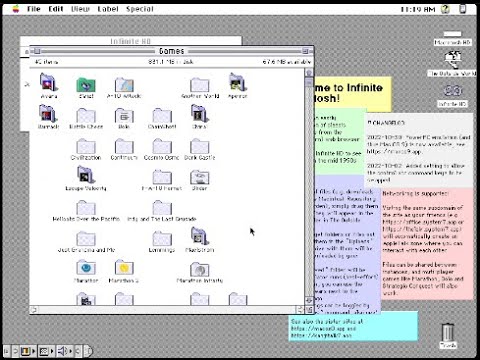Open the application switcher menu icon

click(463, 9)
